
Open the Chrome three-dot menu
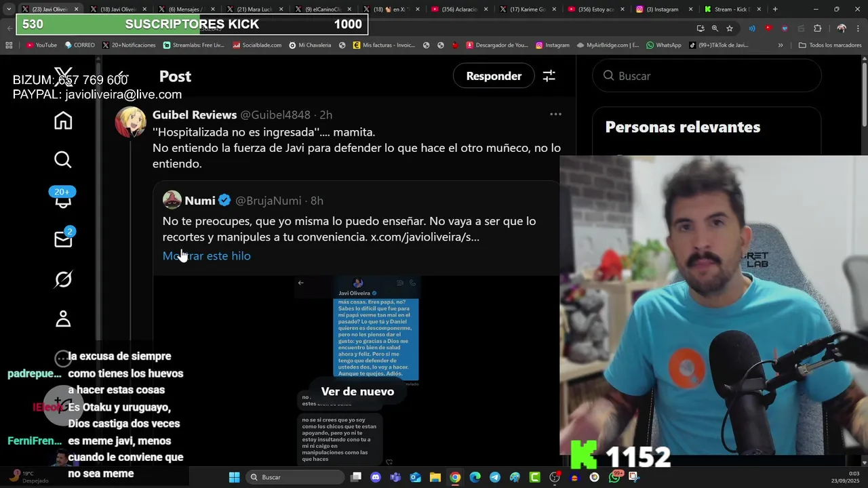point(858,28)
